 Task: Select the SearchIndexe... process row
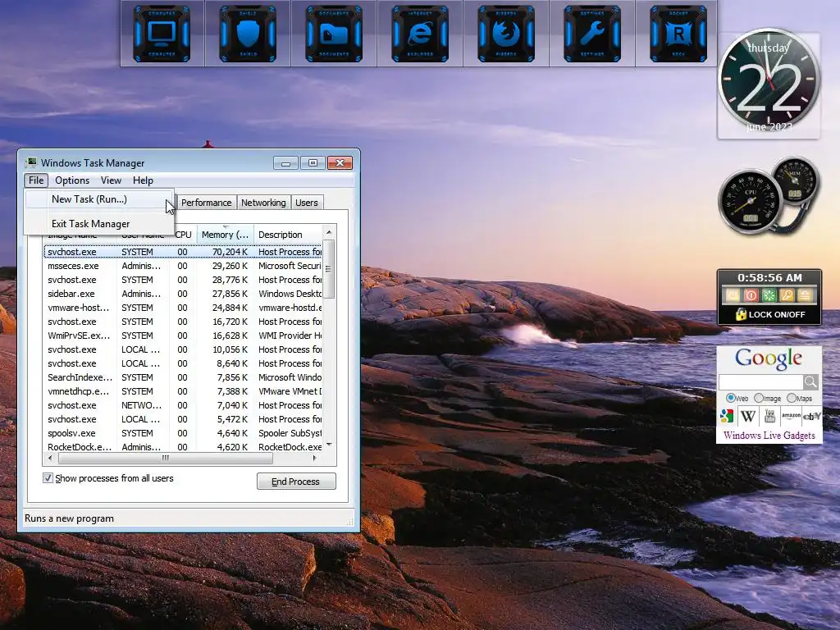click(x=183, y=377)
